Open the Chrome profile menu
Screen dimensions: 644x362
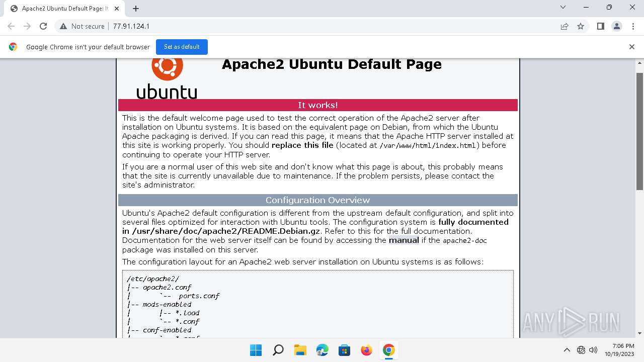point(616,26)
